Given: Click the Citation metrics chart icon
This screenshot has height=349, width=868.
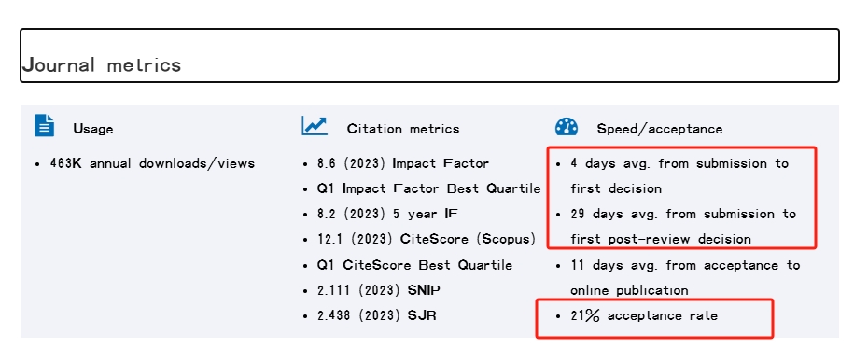Looking at the screenshot, I should [315, 126].
